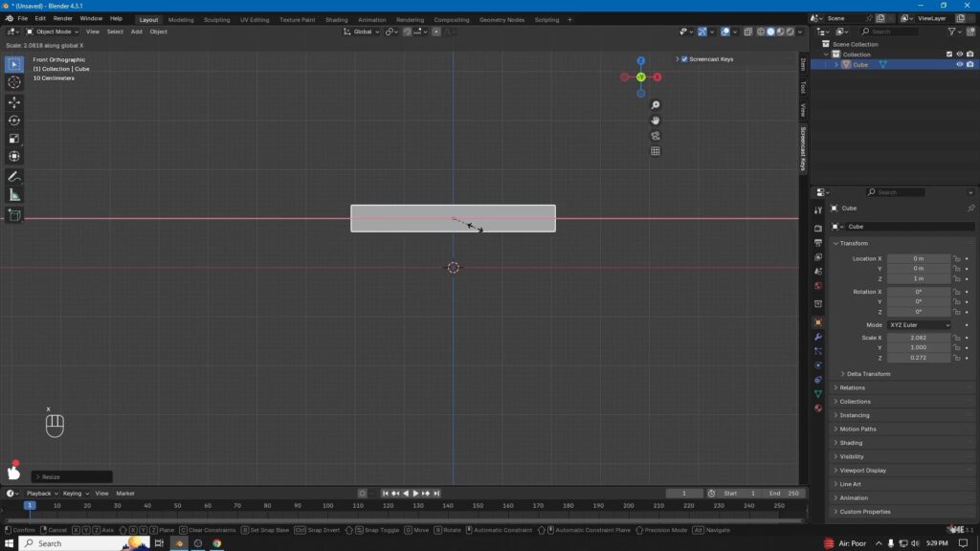
Task: Open Chrome from the taskbar
Action: pyautogui.click(x=217, y=543)
